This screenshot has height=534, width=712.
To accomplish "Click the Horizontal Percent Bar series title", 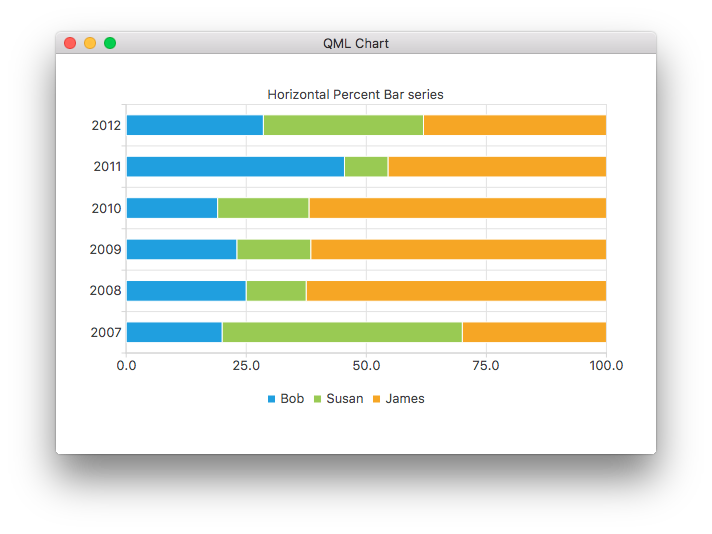I will coord(355,94).
